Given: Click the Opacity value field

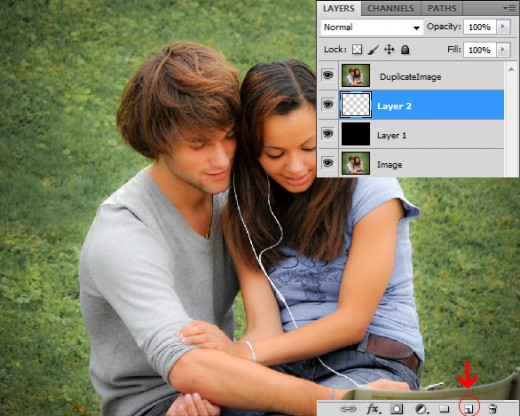Looking at the screenshot, I should pyautogui.click(x=480, y=27).
